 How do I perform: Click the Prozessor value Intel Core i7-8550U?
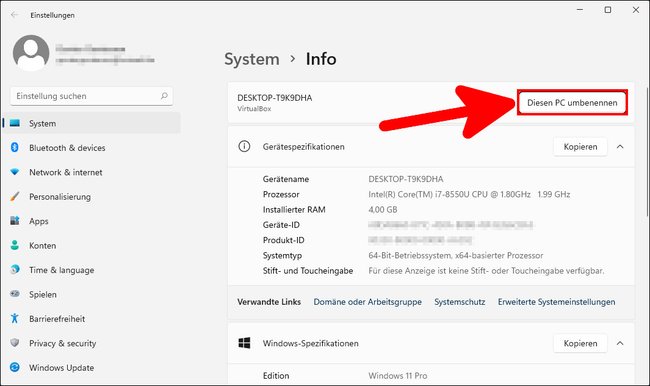click(x=469, y=194)
